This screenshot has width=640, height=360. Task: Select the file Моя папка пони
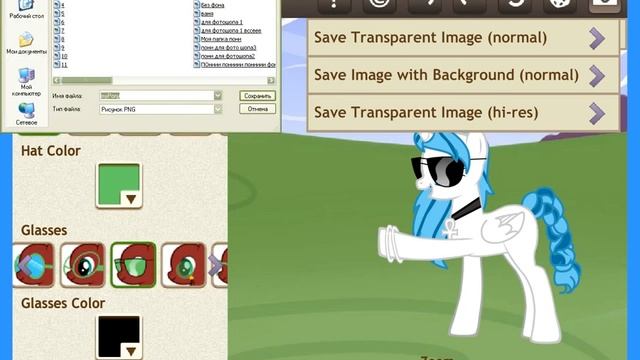point(218,39)
